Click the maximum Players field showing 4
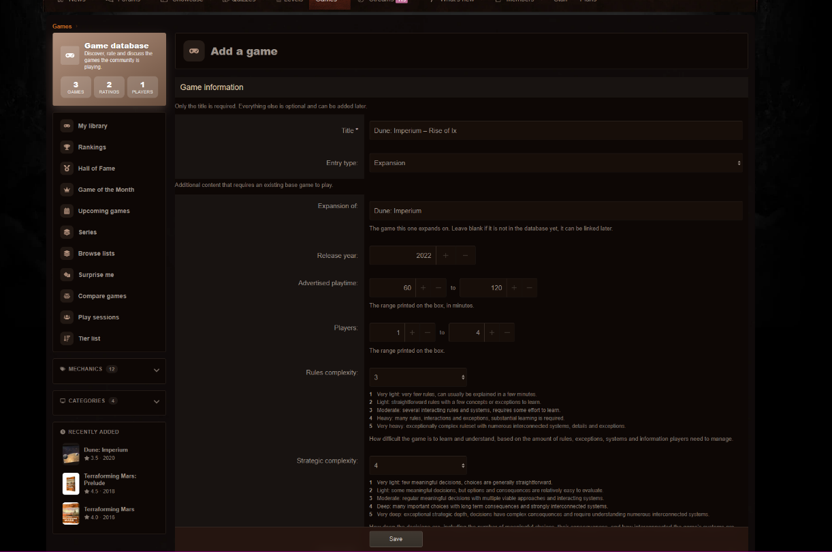Screen dimensions: 832x552 pos(466,332)
